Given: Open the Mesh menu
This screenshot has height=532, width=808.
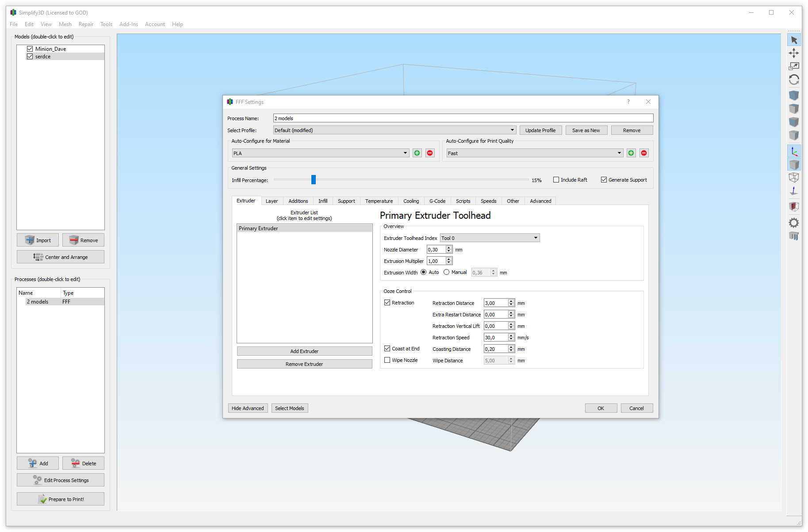Looking at the screenshot, I should point(65,24).
